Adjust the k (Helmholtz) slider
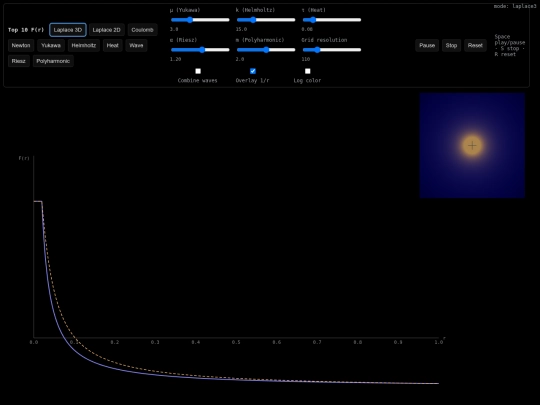The image size is (540, 405). (x=266, y=20)
